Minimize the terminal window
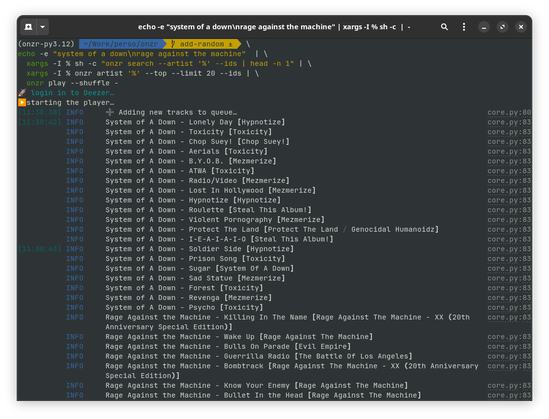Screen dimensions: 549x419 click(484, 27)
